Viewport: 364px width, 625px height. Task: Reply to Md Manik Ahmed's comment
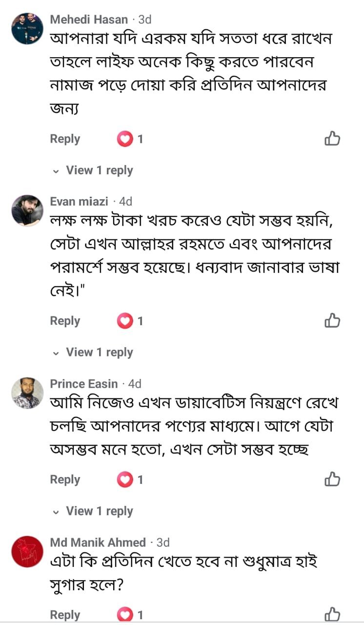point(65,614)
